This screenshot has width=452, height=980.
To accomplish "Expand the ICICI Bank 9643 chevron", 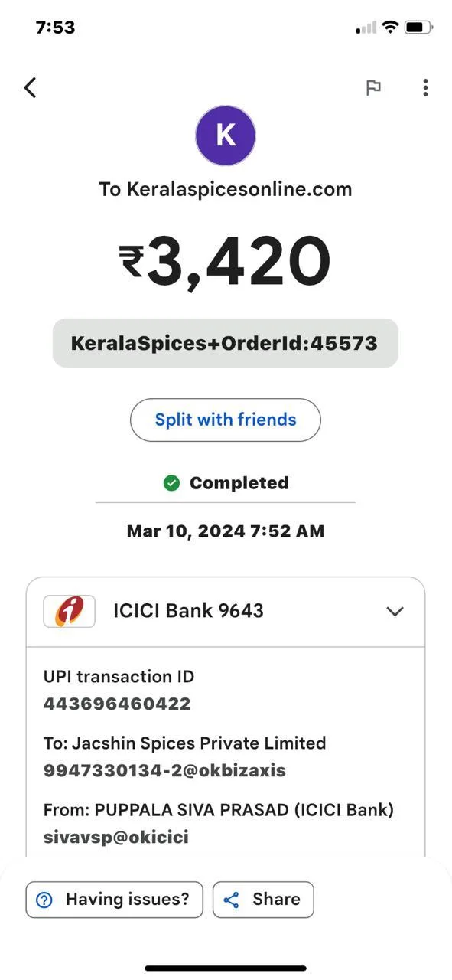I will pyautogui.click(x=395, y=612).
